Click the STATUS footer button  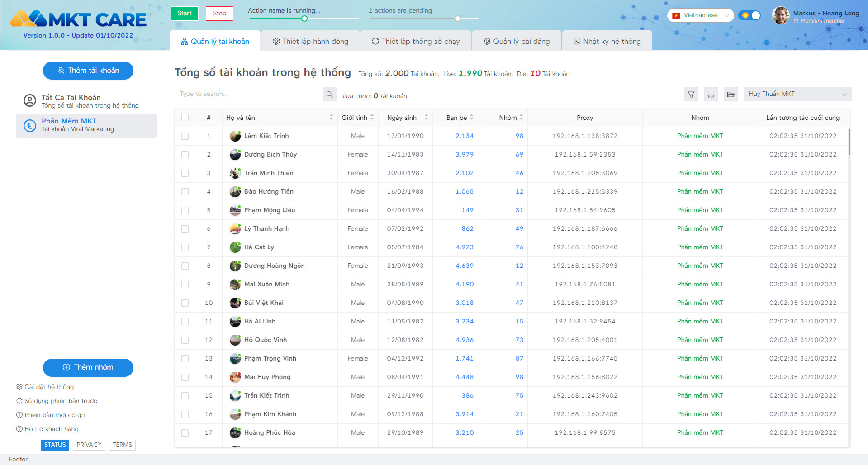(x=55, y=445)
